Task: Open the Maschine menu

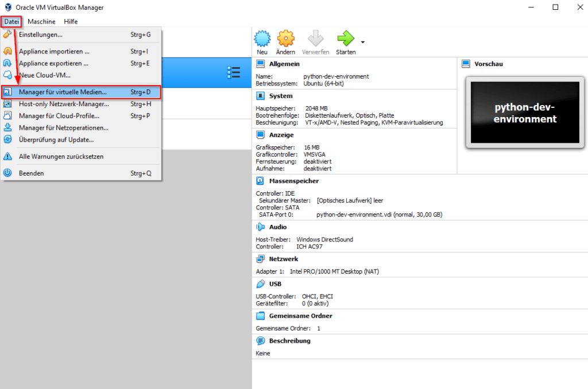Action: 41,21
